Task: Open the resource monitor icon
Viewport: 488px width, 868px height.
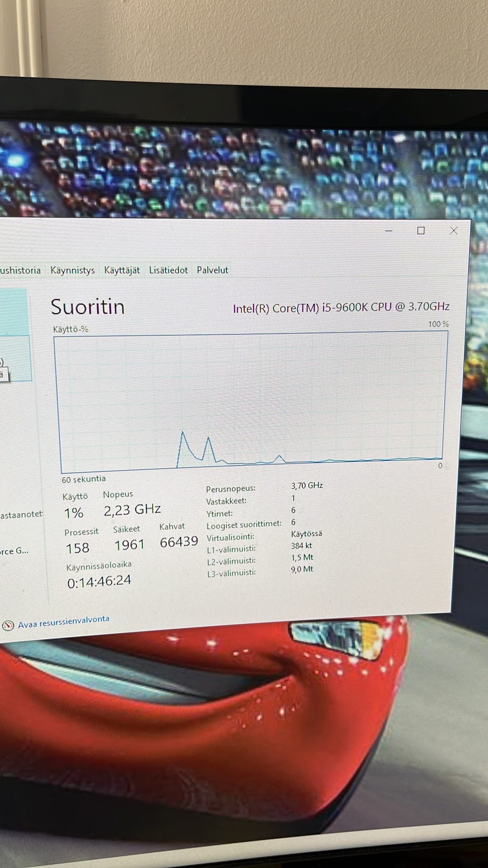Action: click(x=8, y=625)
